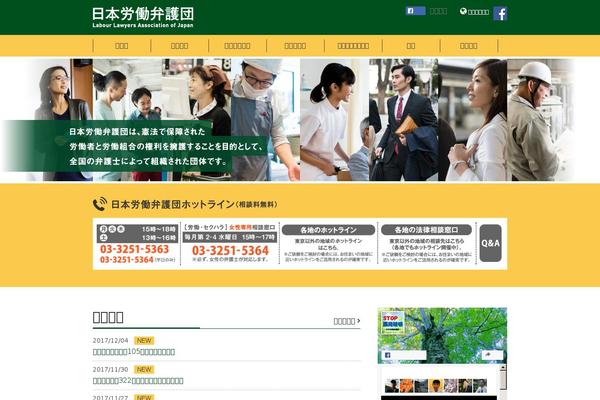Click the 15時〜18時 hours text
The width and height of the screenshot is (600, 400).
[158, 229]
